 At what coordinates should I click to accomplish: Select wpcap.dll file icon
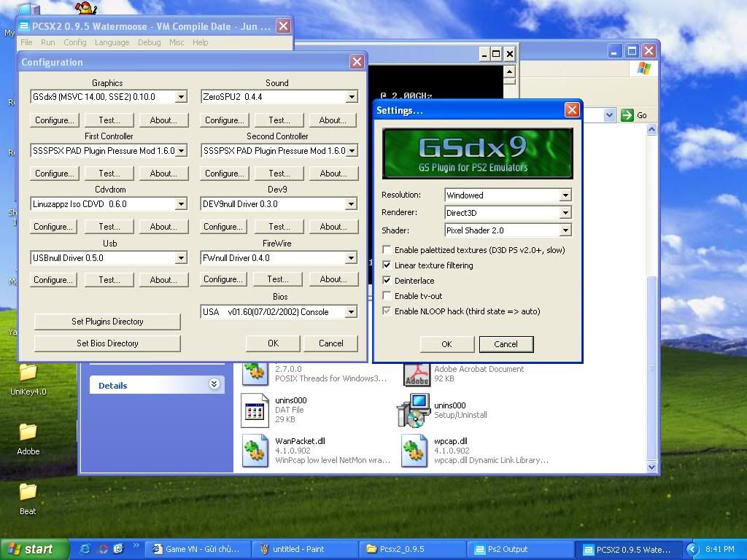pos(413,450)
